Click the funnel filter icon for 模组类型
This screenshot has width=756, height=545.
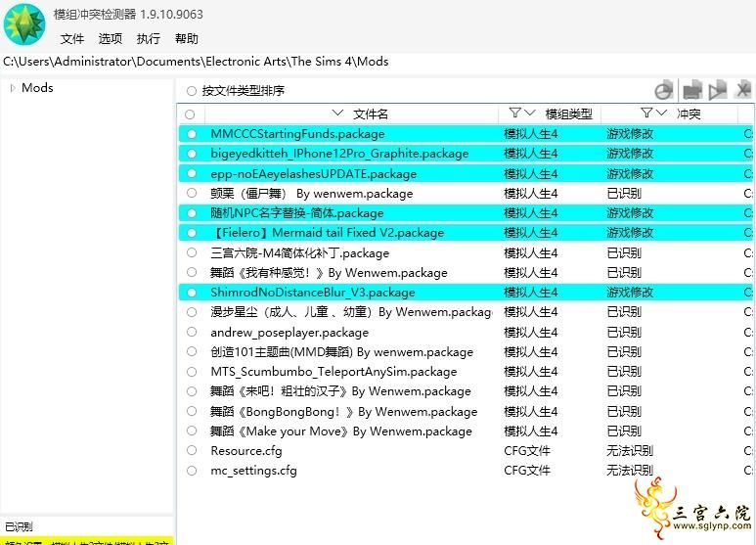point(515,113)
